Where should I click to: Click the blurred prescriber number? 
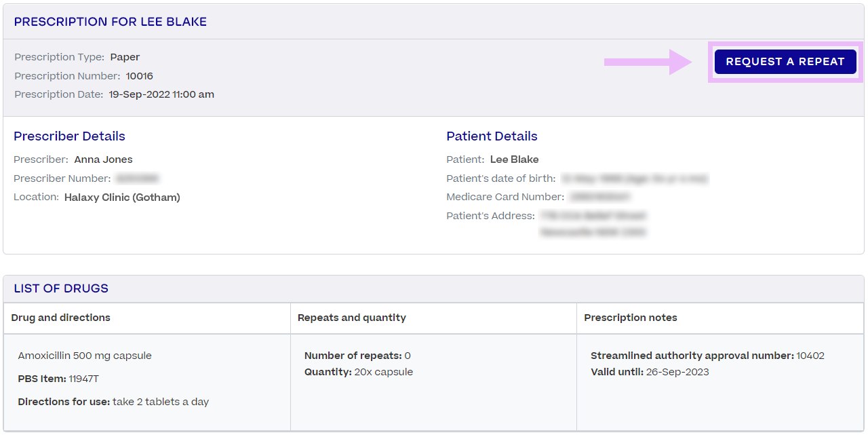point(137,178)
